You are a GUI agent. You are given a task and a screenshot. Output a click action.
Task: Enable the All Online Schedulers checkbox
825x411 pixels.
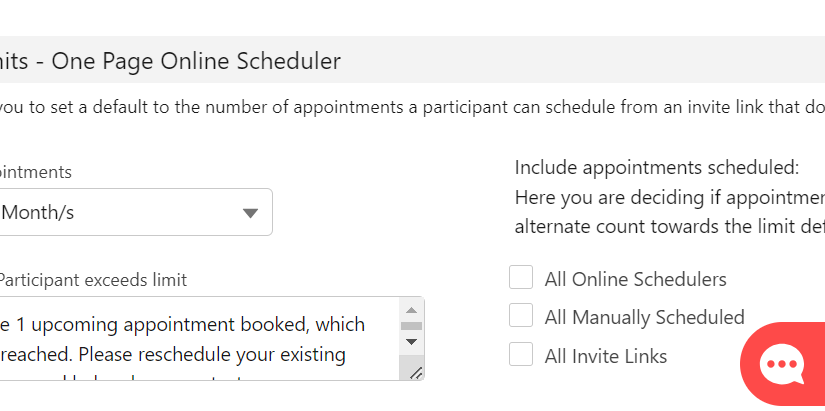pyautogui.click(x=521, y=278)
